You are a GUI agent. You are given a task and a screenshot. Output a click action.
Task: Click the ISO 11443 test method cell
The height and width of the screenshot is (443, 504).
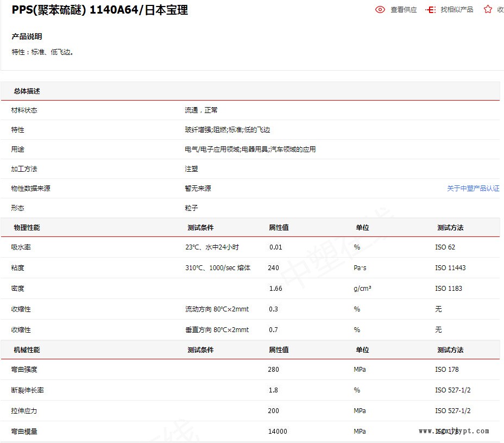[450, 268]
